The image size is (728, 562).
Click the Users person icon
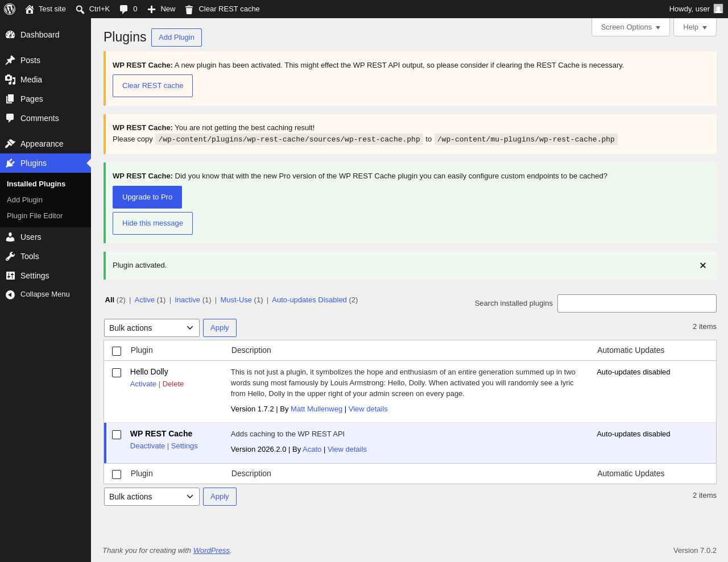pos(10,237)
